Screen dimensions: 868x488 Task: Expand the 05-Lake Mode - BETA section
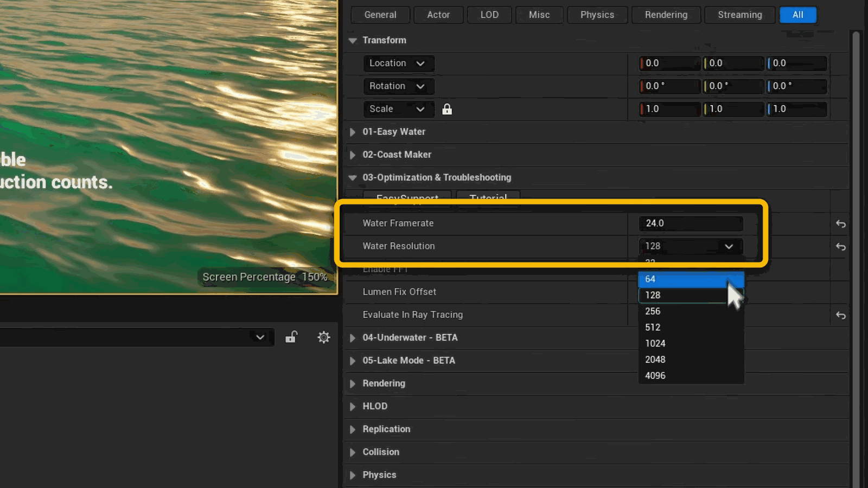[353, 361]
